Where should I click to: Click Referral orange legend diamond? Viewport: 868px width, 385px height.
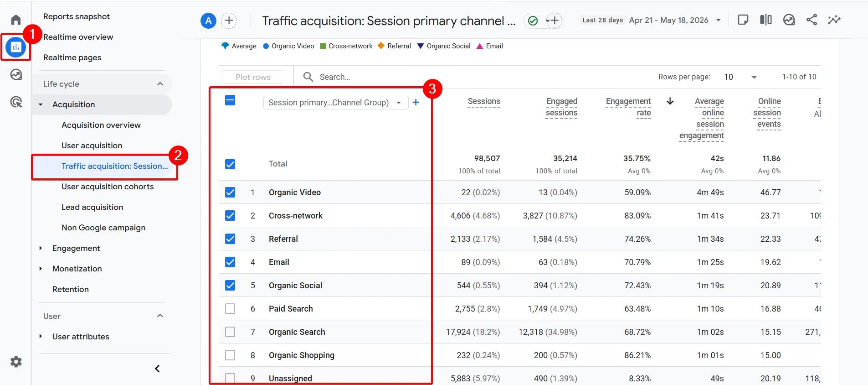pos(381,46)
